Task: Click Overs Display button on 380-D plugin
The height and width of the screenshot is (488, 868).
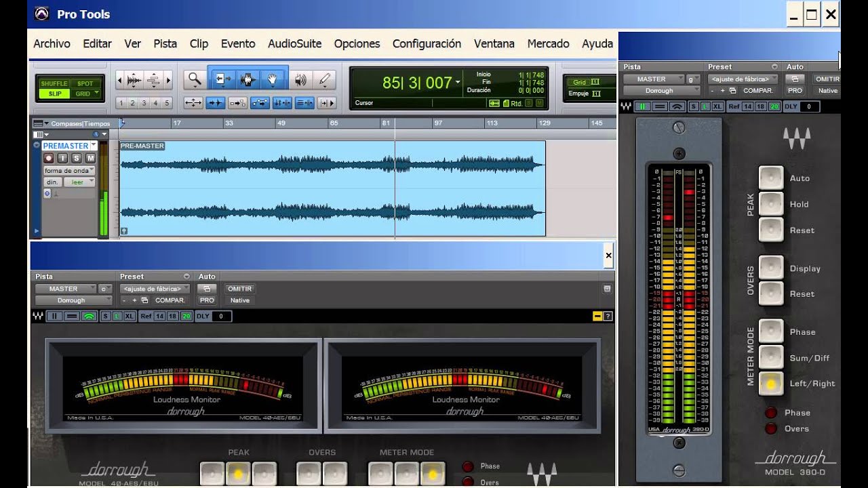Action: click(771, 268)
